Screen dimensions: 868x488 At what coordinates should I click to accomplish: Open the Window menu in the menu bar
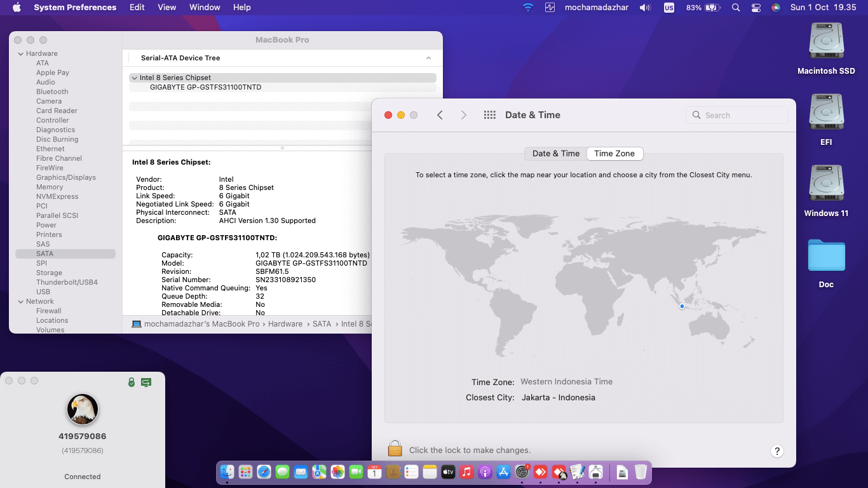(x=204, y=7)
